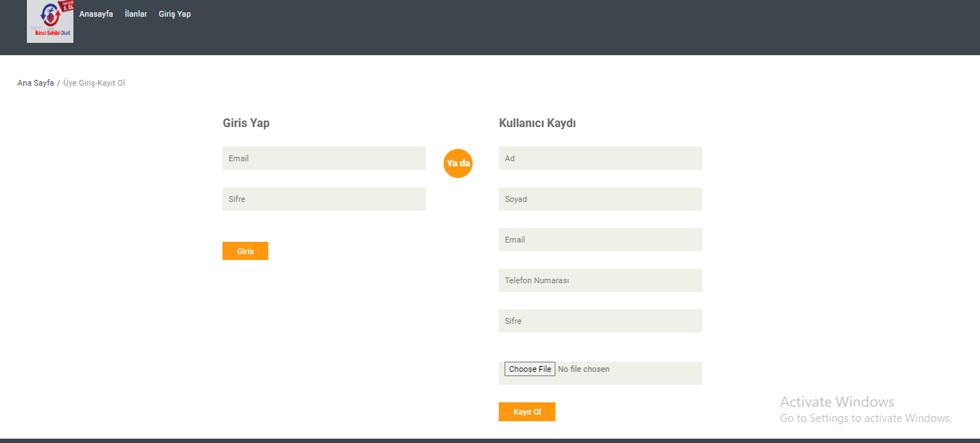This screenshot has height=443, width=980.
Task: Click the orange 'Ya da' circle badge
Action: (457, 163)
